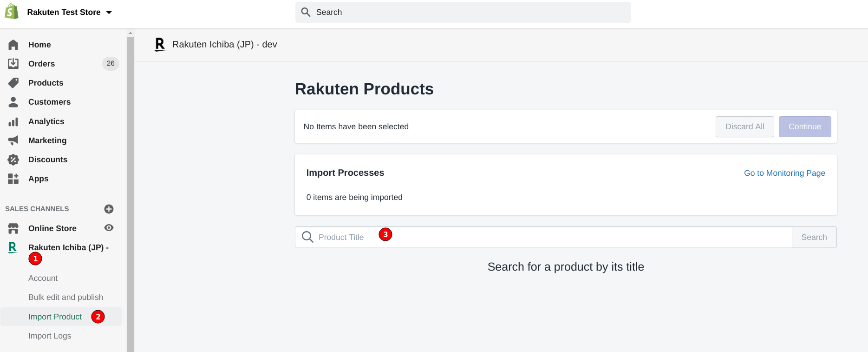Viewport: 868px width, 352px height.
Task: Click the sidebar vertical scrollbar
Action: point(131,194)
